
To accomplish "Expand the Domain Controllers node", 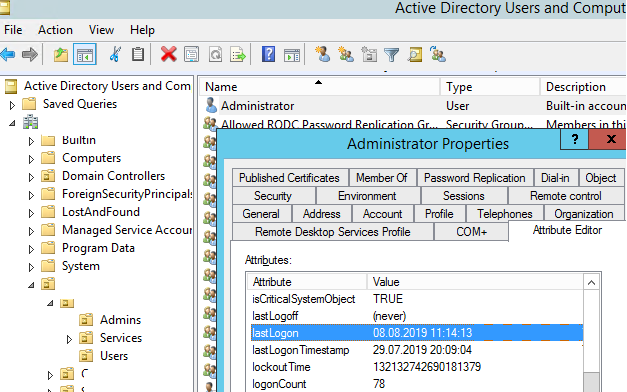I will 31,177.
